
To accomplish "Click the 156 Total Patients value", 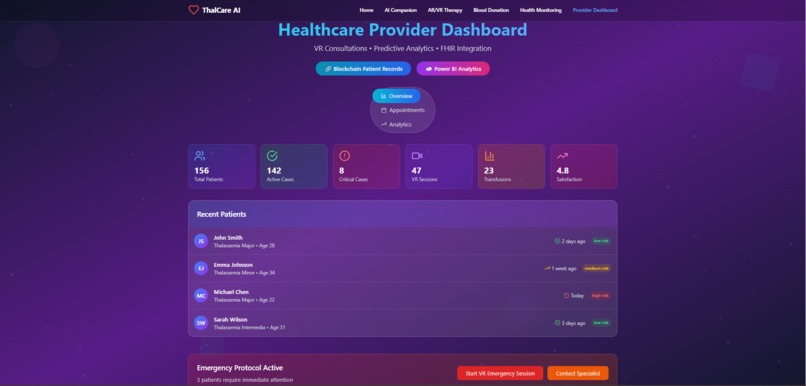I will point(202,171).
